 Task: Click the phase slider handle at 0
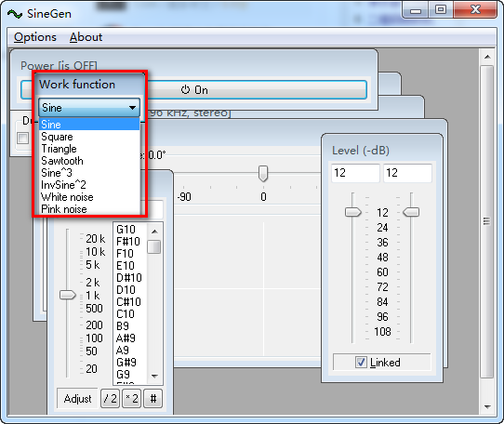[263, 174]
